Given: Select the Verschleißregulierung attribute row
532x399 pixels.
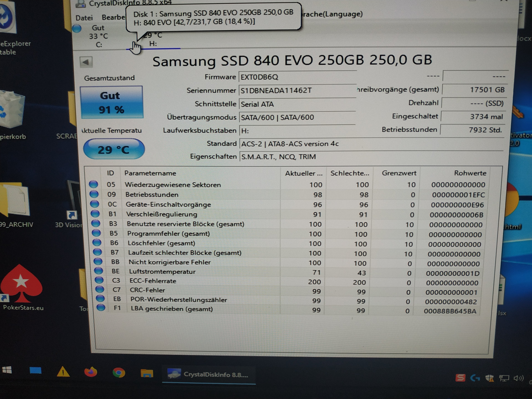Looking at the screenshot, I should pos(162,214).
